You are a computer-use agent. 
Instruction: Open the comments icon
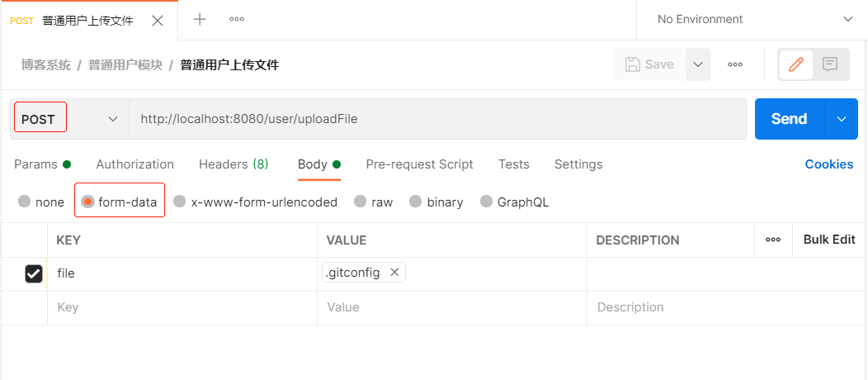(830, 64)
